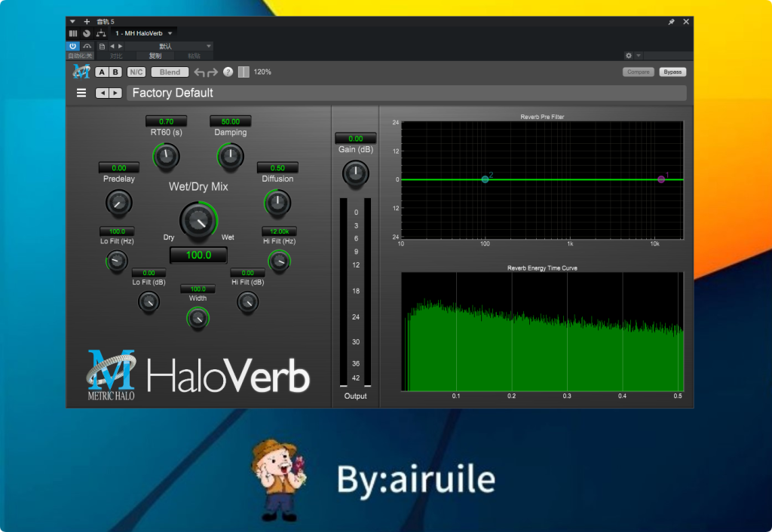Image resolution: width=772 pixels, height=532 pixels.
Task: Click the 自动化:关 automation button
Action: coord(80,56)
